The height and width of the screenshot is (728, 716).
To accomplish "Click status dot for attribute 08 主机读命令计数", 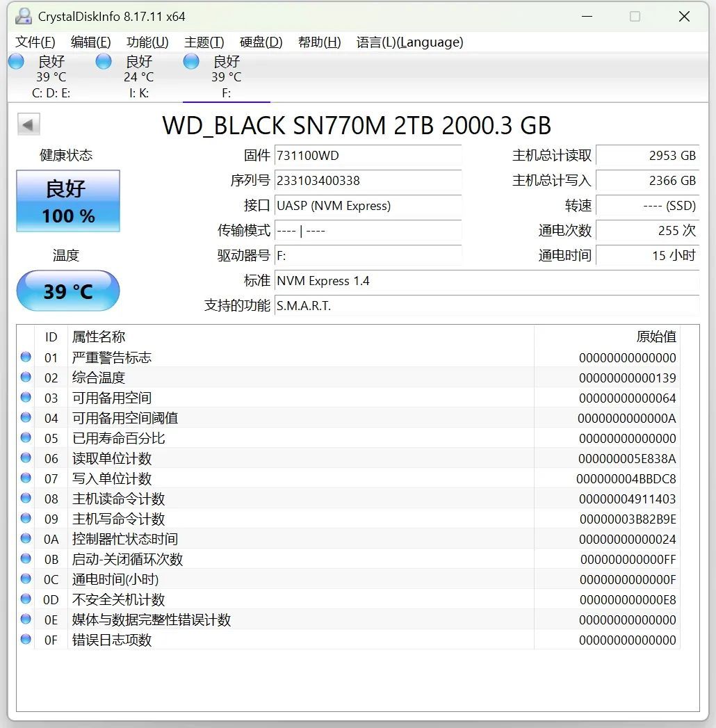I will tap(26, 498).
